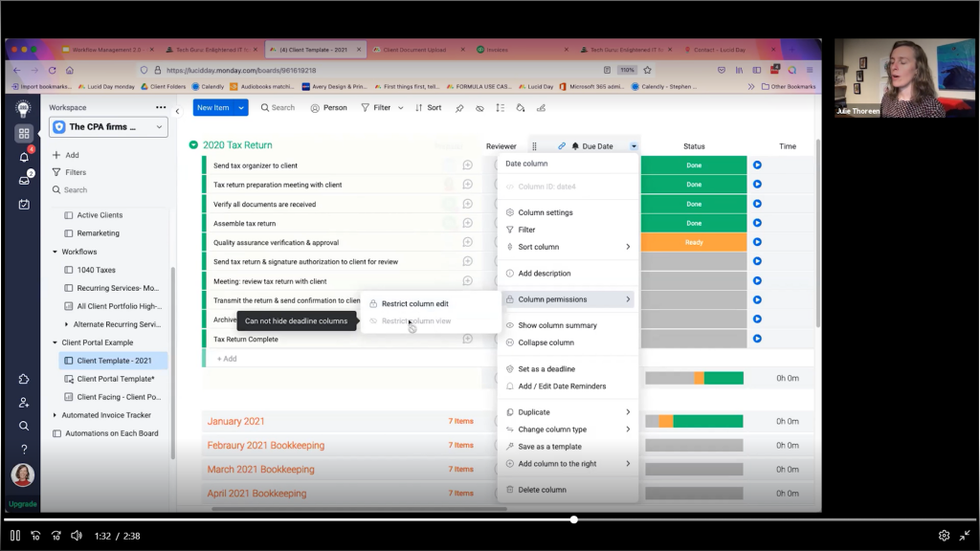The height and width of the screenshot is (551, 980).
Task: Click the workspaces grid icon in sidebar
Action: [24, 133]
